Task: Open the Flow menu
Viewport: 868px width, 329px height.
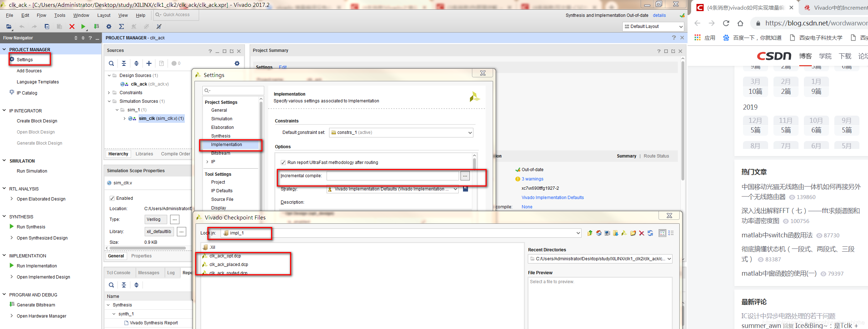Action: pos(42,15)
